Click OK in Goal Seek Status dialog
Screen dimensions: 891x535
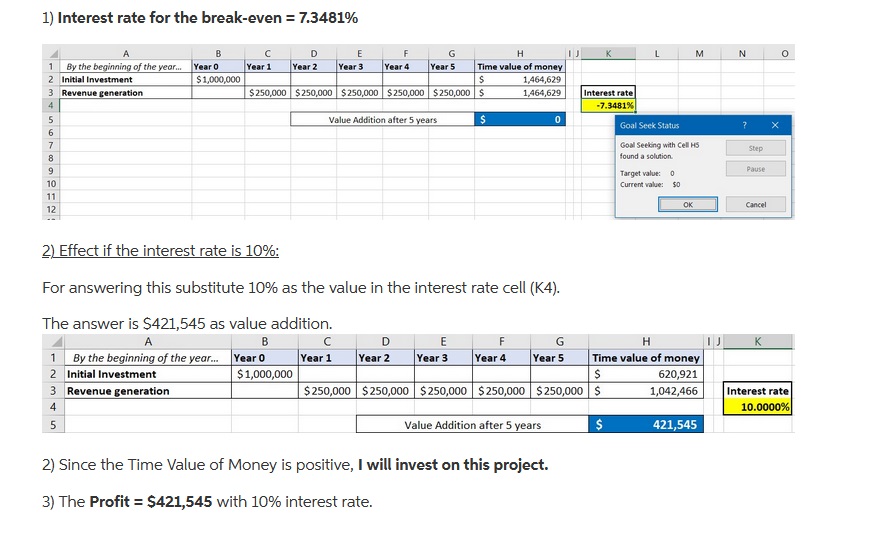(687, 204)
